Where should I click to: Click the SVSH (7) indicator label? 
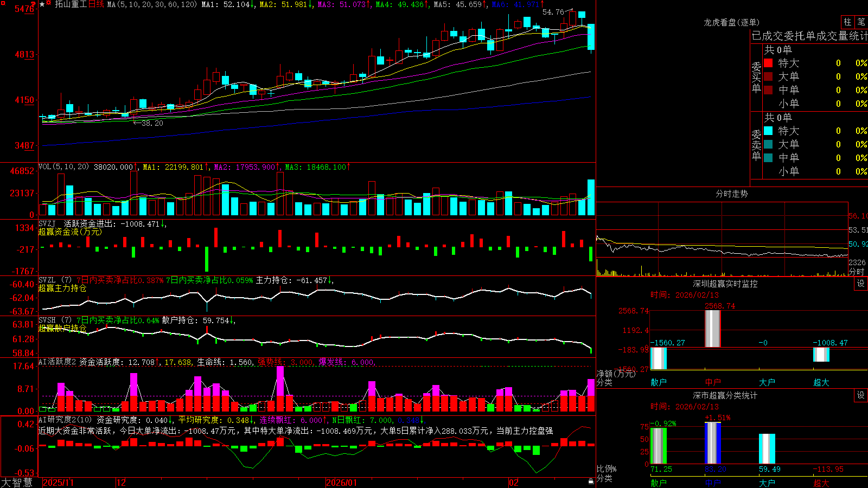(x=55, y=320)
